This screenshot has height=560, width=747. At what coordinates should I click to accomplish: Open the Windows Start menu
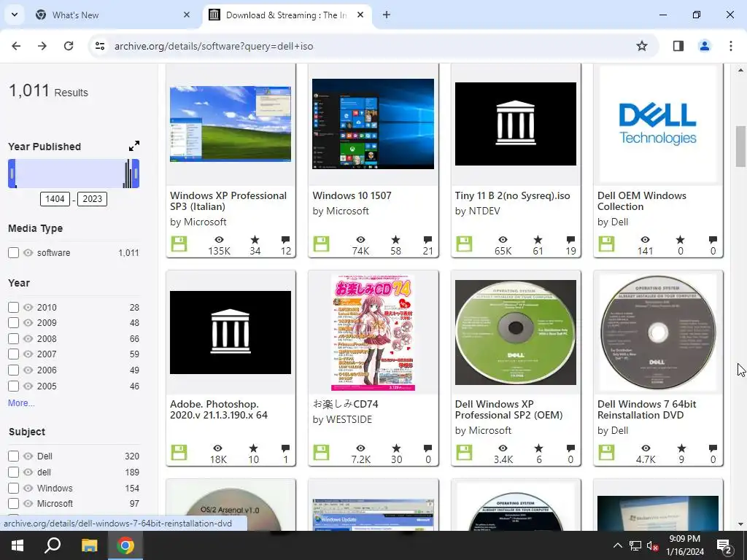point(18,545)
